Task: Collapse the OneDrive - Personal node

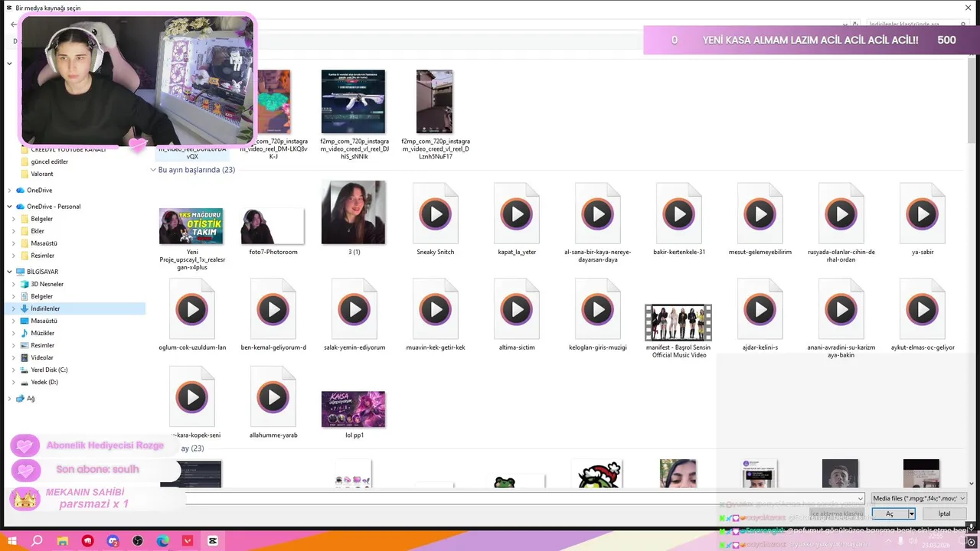Action: pos(9,207)
